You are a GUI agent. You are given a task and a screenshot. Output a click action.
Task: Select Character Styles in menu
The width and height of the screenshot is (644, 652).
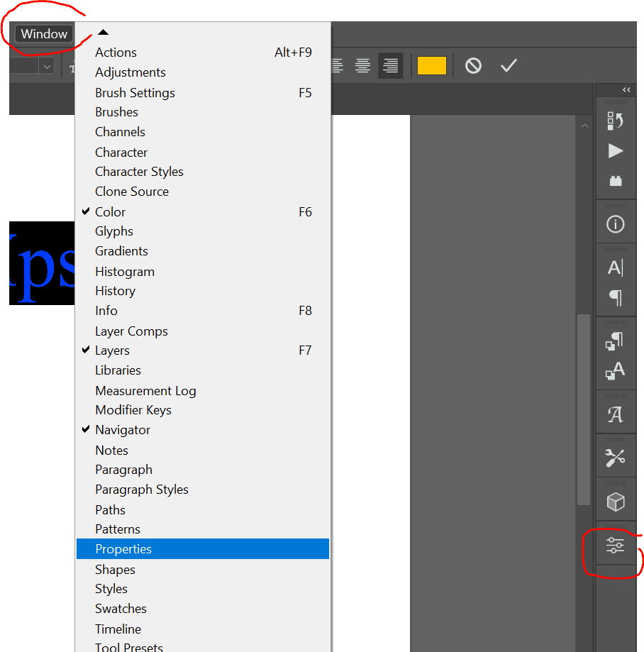203,171
